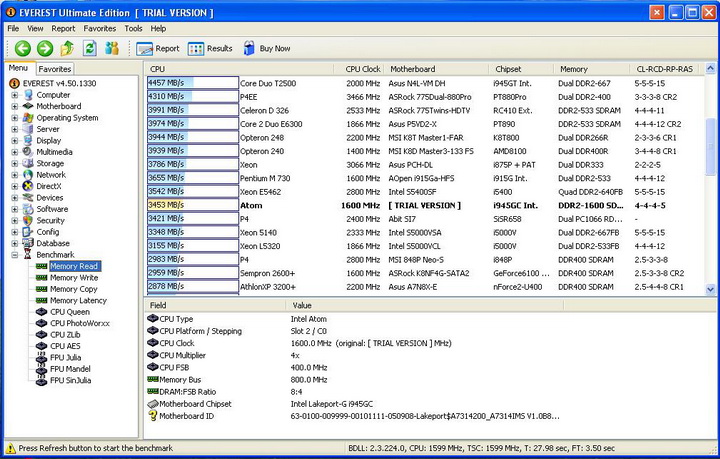Expand the Multimedia tree node
The height and width of the screenshot is (459, 720).
[15, 152]
